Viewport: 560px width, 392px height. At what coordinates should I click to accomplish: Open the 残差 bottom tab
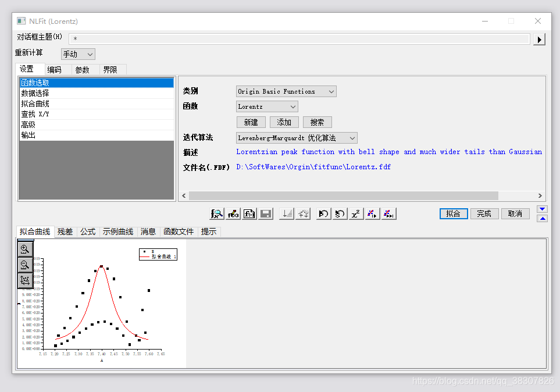(x=65, y=232)
